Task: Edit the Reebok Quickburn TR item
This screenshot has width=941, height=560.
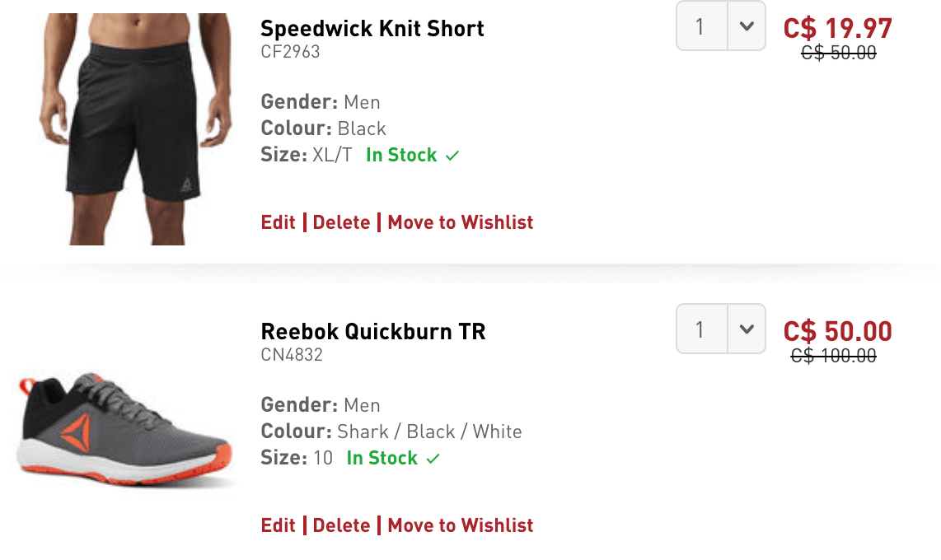Action: [x=278, y=526]
